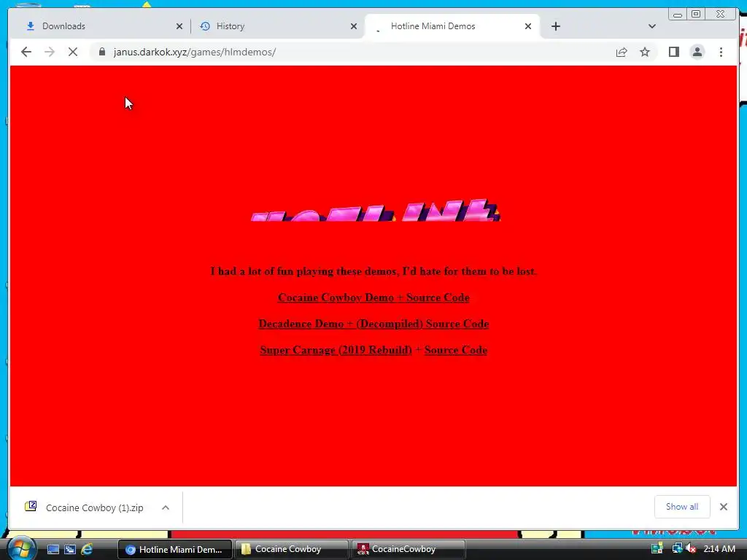Expand the tab search dropdown
The width and height of the screenshot is (747, 560).
coord(651,26)
